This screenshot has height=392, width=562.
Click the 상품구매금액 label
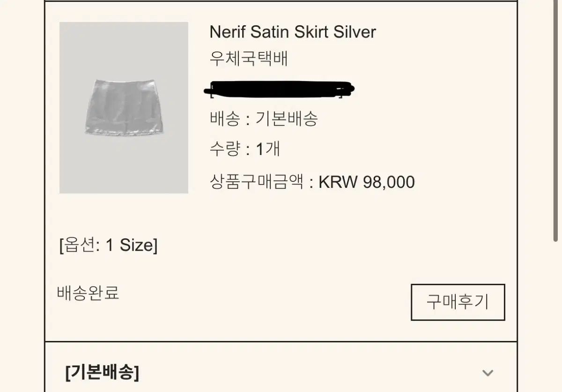coord(257,182)
